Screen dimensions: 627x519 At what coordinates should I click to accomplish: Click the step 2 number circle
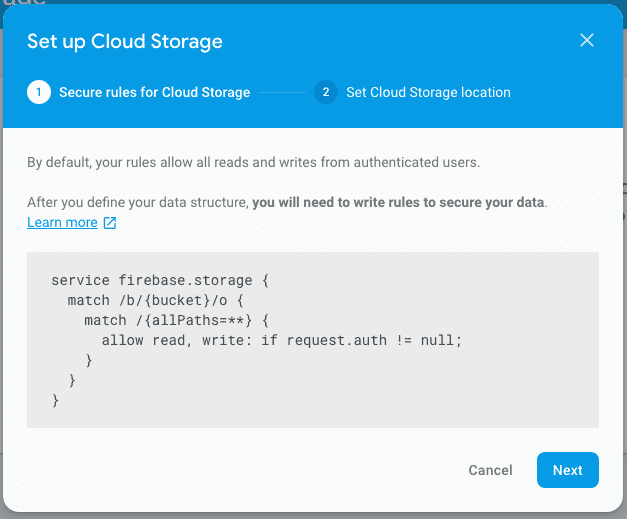point(325,93)
